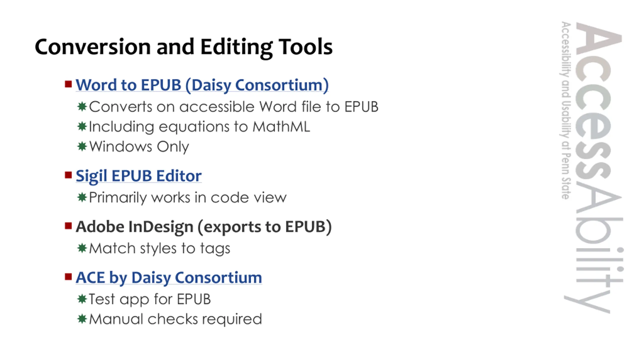Click the red square bullet beside Sigil EPUB Editor
This screenshot has height=362, width=644.
tap(68, 175)
